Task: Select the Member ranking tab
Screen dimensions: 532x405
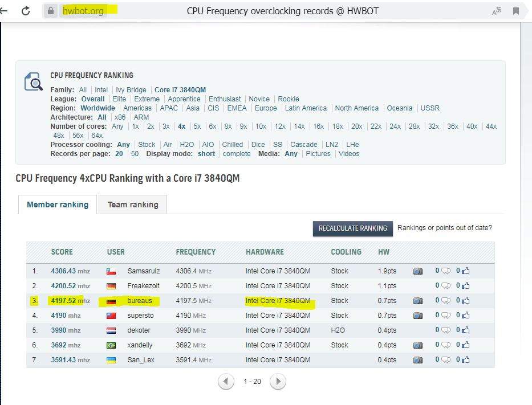Action: coord(58,204)
